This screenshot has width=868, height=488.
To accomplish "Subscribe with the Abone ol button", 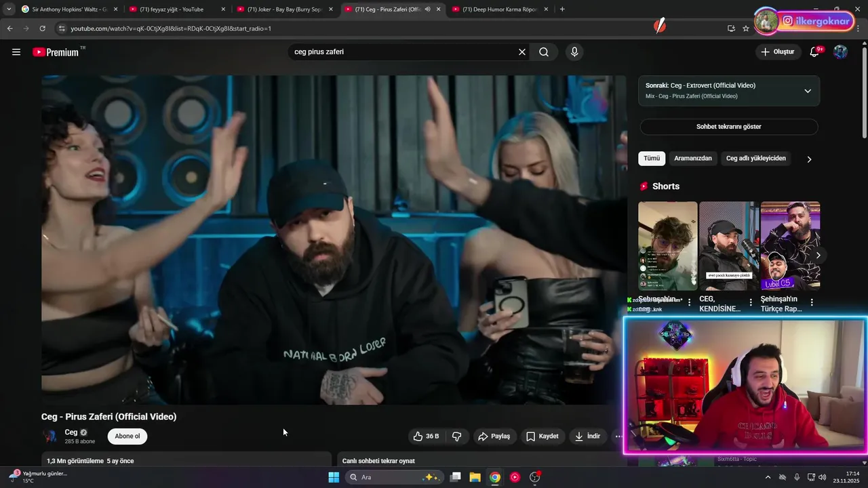I will [127, 436].
